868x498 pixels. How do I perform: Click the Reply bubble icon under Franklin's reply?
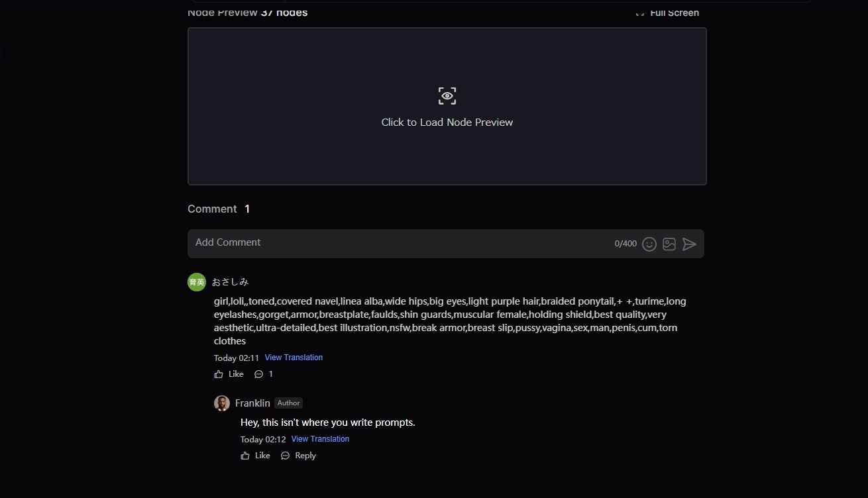pos(286,456)
